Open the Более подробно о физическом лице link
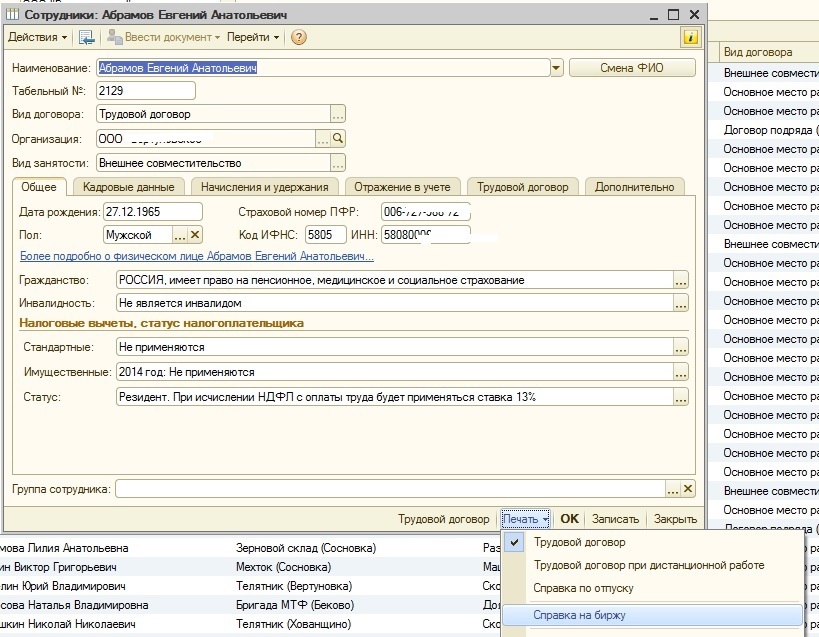This screenshot has width=819, height=637. (196, 257)
